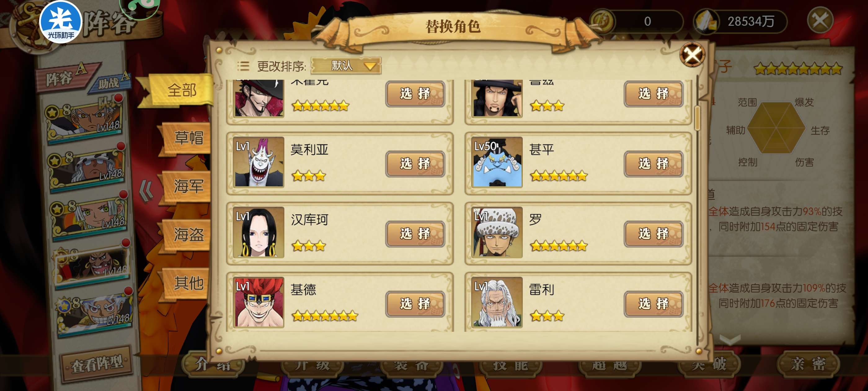Choose 基德 with the 选择 button
Screen dimensions: 868x391
(415, 303)
